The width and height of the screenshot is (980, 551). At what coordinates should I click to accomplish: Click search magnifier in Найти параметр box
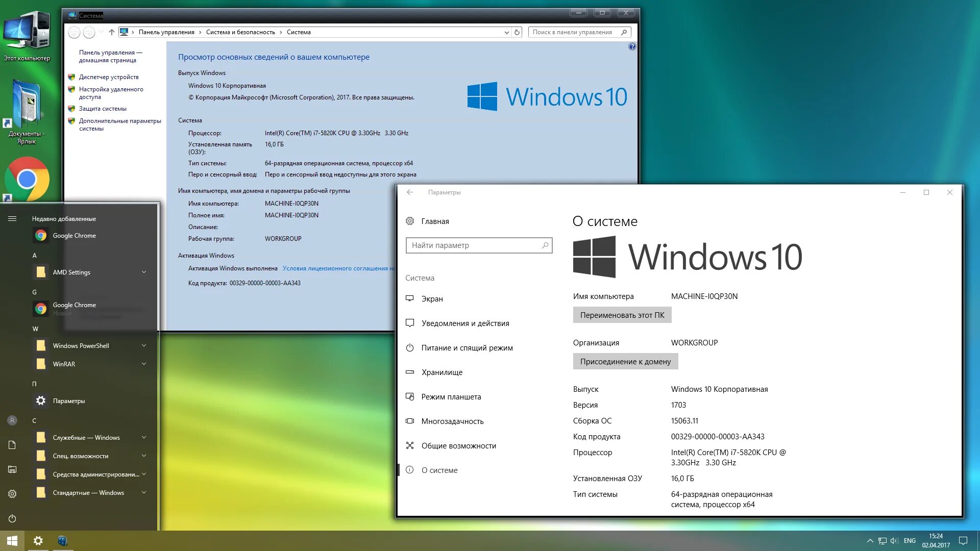[545, 245]
